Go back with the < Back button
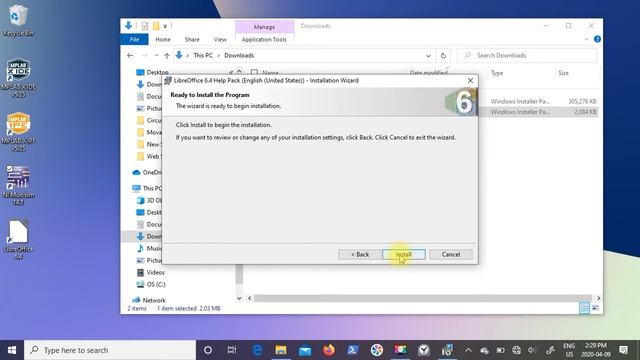 [360, 254]
